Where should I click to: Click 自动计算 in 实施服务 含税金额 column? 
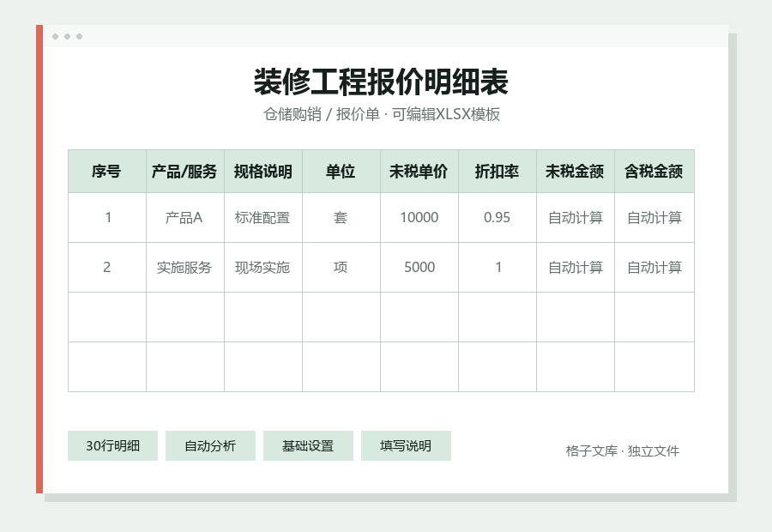(654, 267)
